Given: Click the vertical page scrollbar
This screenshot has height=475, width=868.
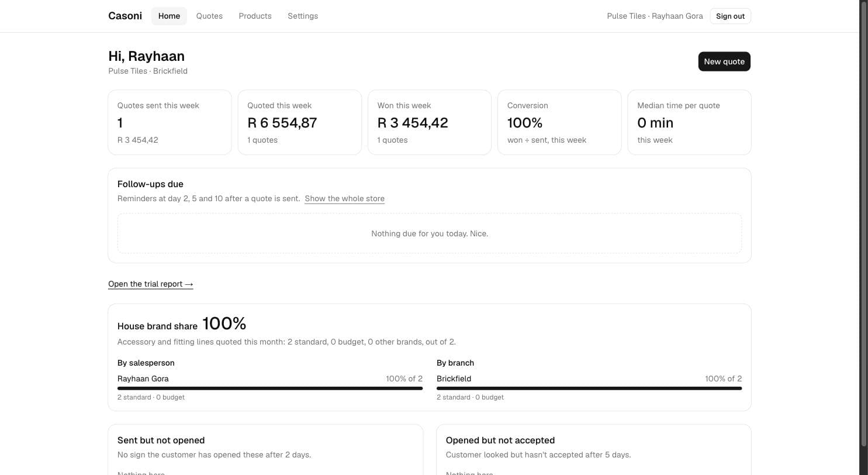Looking at the screenshot, I should click(864, 225).
